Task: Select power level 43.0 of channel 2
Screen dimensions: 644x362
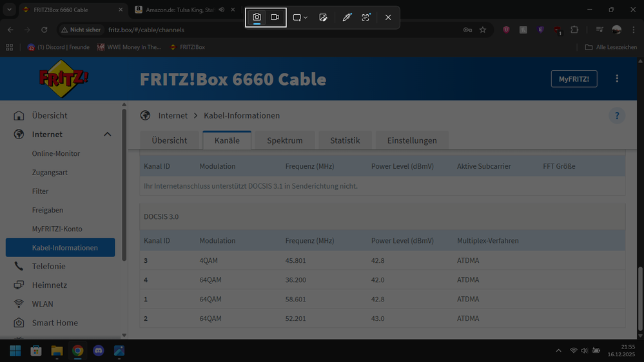Action: click(x=378, y=318)
